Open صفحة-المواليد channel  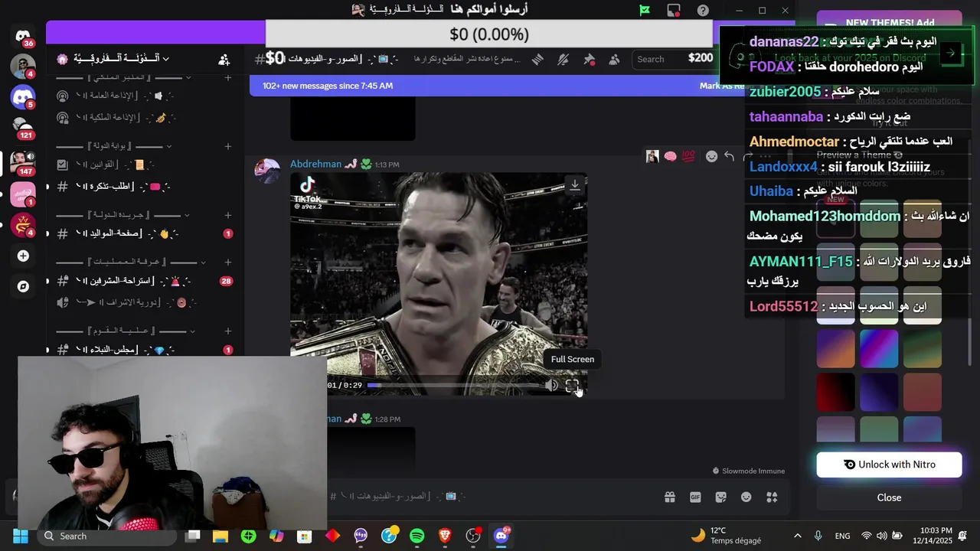145,233
